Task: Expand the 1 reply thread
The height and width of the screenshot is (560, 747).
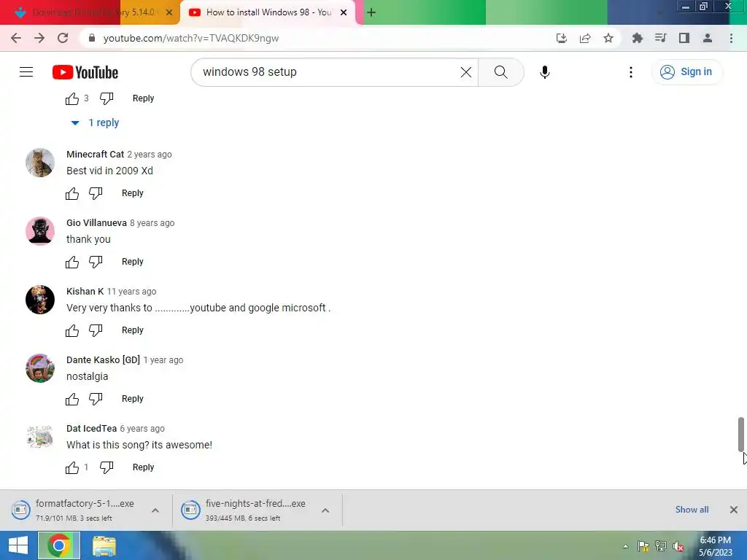Action: [x=95, y=122]
